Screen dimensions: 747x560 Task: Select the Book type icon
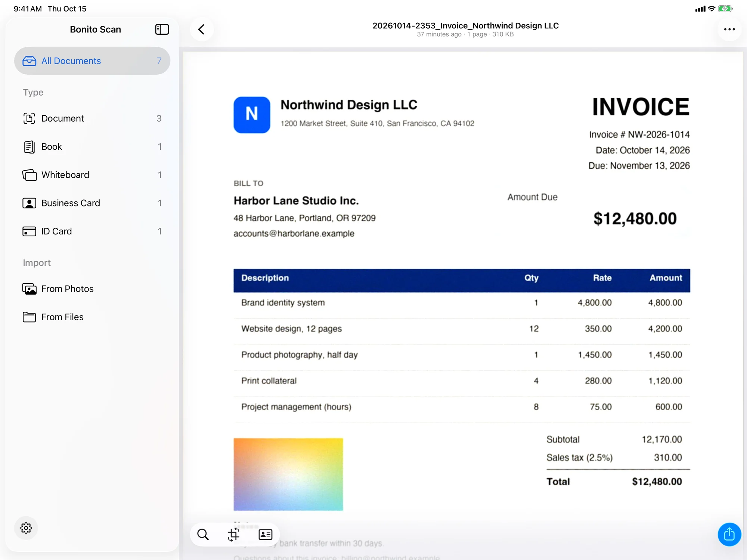(x=29, y=147)
